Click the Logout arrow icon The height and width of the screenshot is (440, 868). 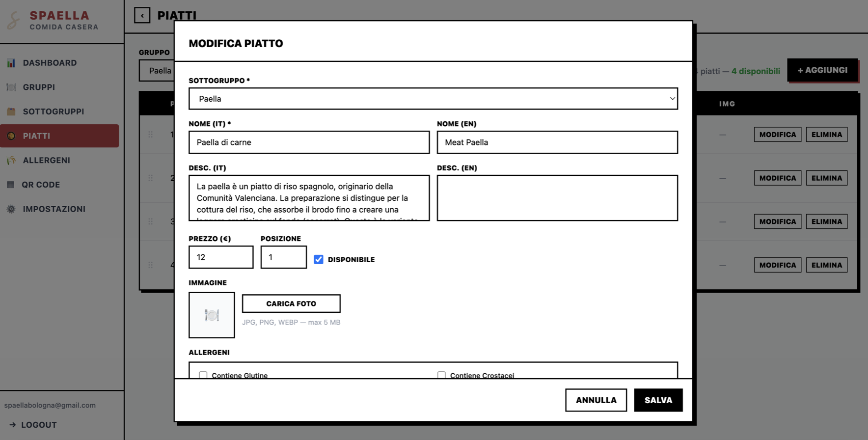coord(13,425)
